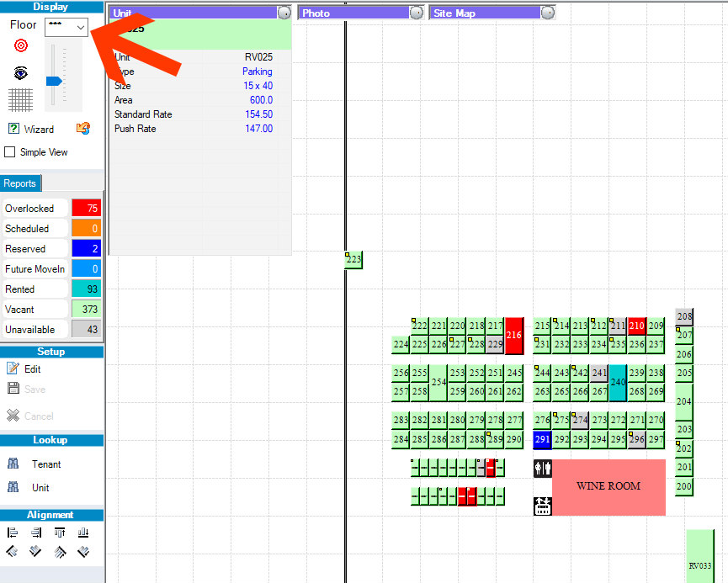The width and height of the screenshot is (728, 583).
Task: Click the last rotated alignment icon in the bottom row
Action: click(83, 551)
